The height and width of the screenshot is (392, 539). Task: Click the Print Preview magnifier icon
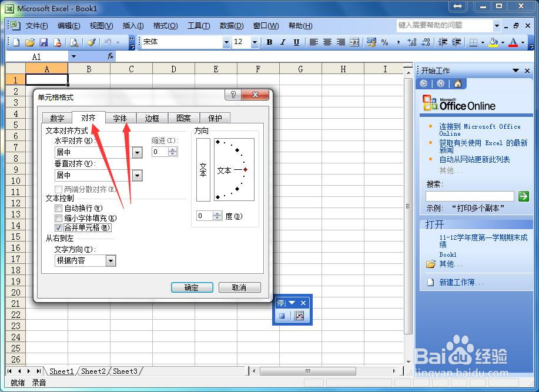(74, 42)
